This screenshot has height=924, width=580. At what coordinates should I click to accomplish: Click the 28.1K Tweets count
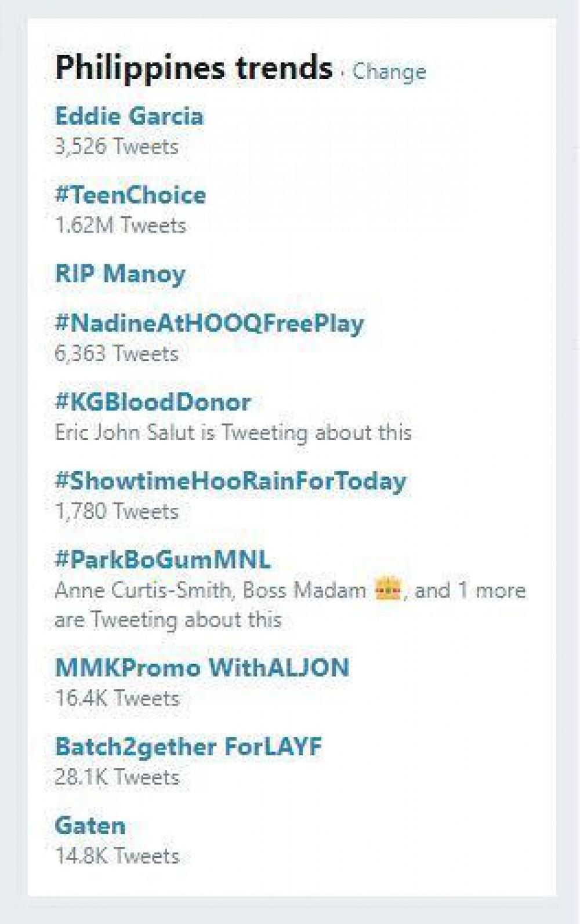(x=117, y=777)
